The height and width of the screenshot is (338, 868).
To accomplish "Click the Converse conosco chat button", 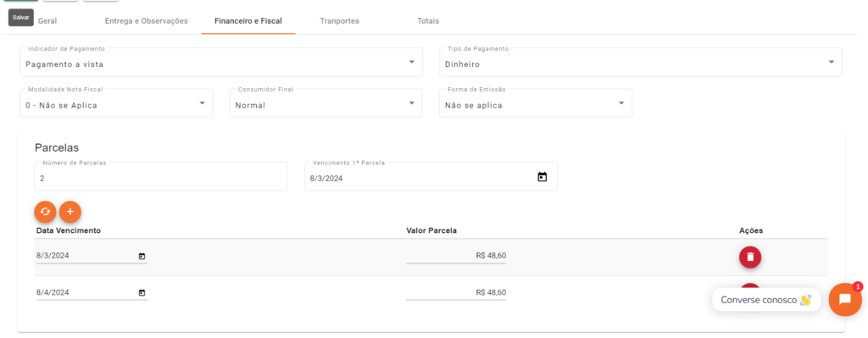I will point(766,300).
